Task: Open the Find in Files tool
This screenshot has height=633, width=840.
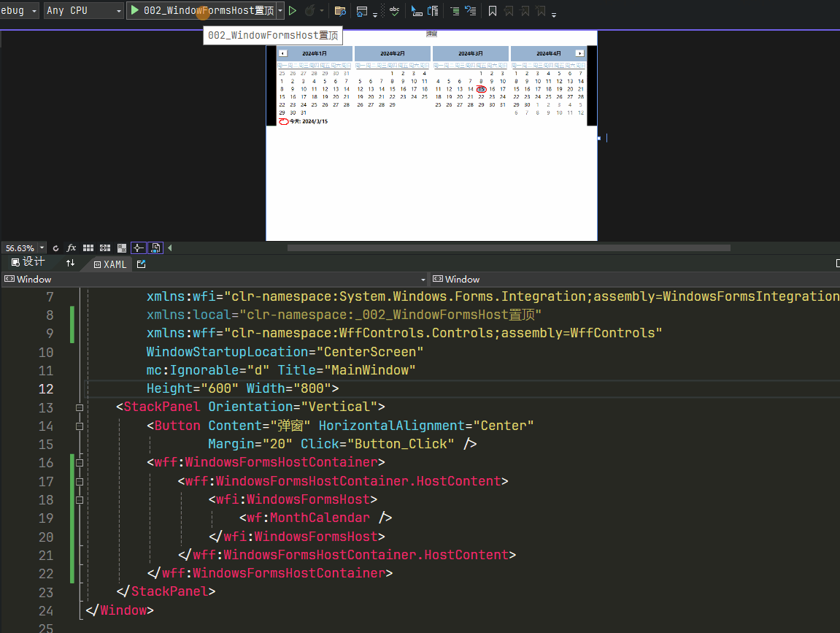Action: pyautogui.click(x=340, y=11)
